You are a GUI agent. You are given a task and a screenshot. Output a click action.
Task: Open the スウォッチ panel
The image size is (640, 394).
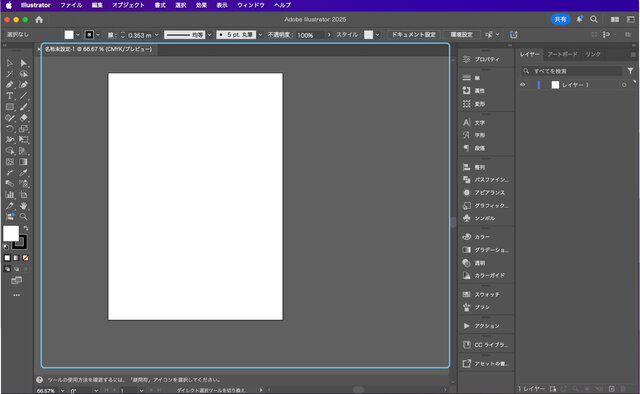(486, 294)
